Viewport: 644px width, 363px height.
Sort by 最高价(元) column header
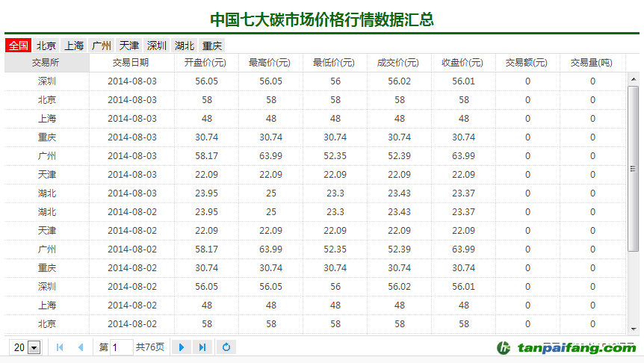click(x=270, y=63)
